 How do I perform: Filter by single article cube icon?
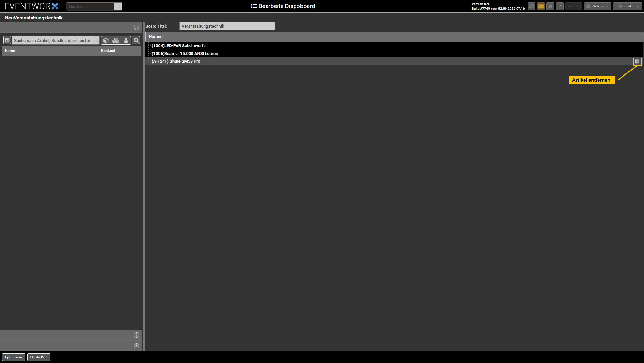(x=106, y=40)
